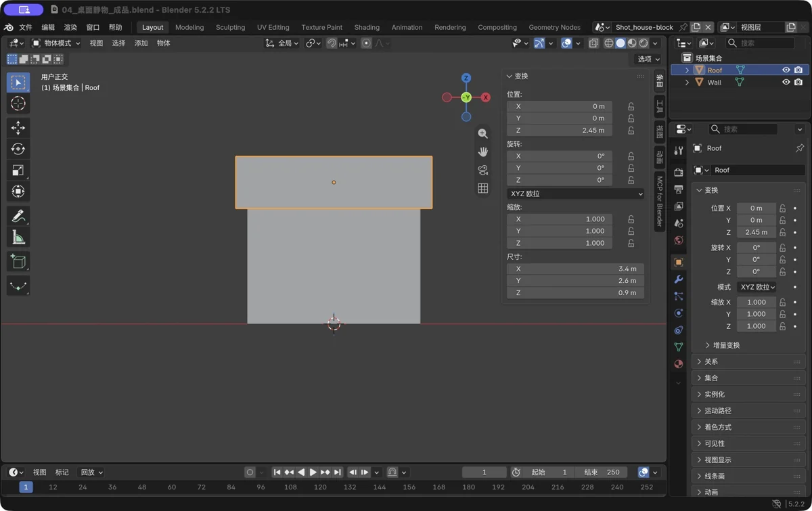Click the 选项 button in the viewport
The width and height of the screenshot is (812, 511).
pos(648,59)
